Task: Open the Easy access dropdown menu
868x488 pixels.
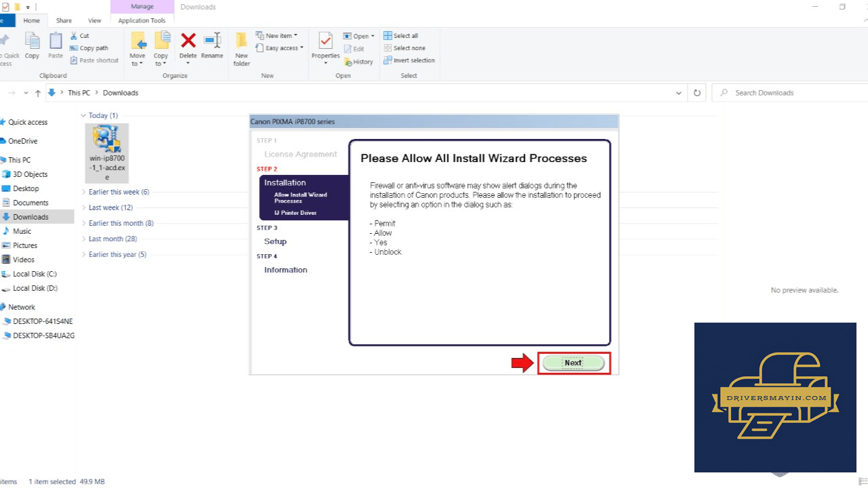Action: 279,48
